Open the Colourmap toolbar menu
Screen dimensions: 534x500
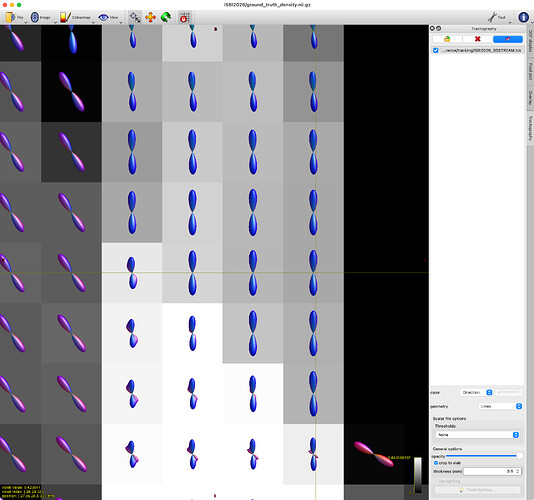point(75,17)
